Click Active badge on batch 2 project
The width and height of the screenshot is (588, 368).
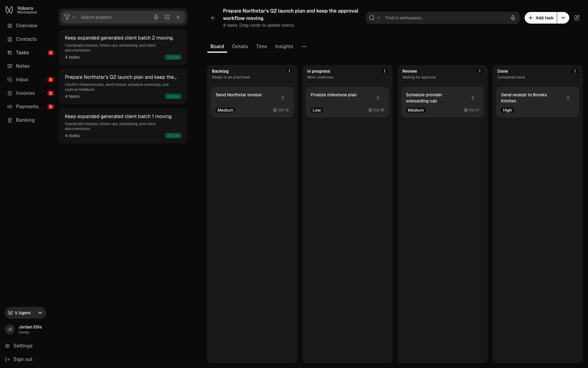coord(173,57)
